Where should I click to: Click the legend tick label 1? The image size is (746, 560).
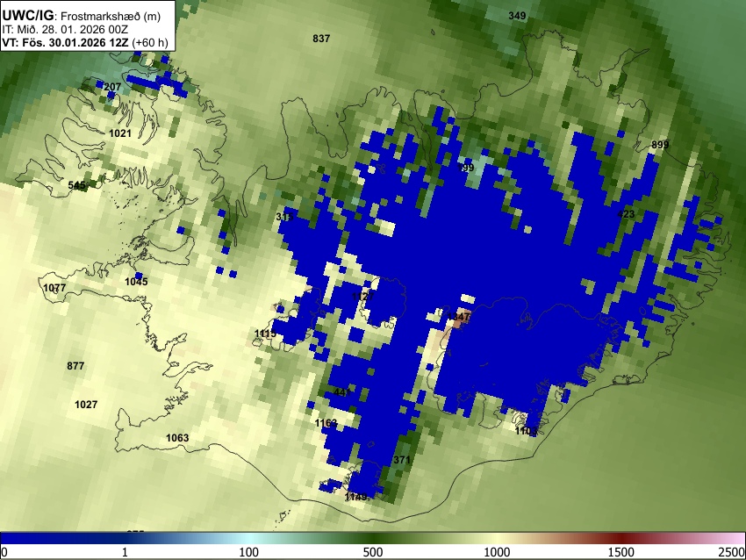125,552
